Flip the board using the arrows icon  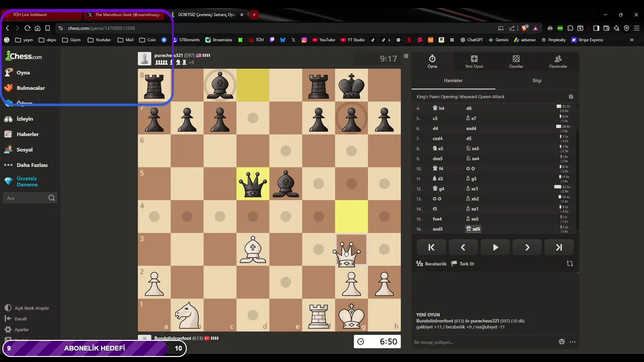pyautogui.click(x=570, y=263)
